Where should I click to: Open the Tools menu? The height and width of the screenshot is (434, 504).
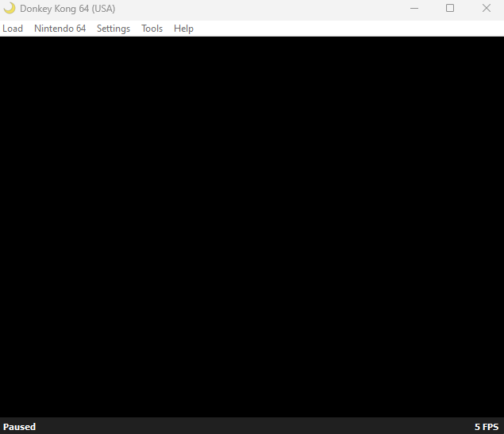152,29
